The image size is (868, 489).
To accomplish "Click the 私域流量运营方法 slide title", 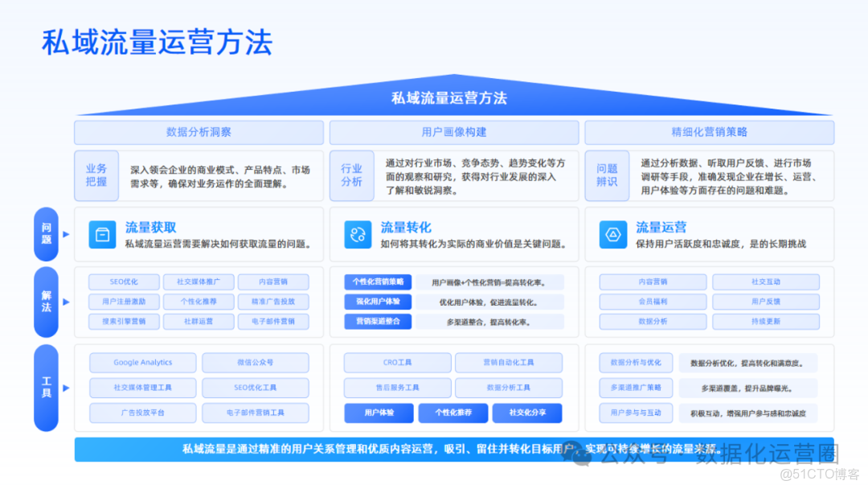I will 158,40.
